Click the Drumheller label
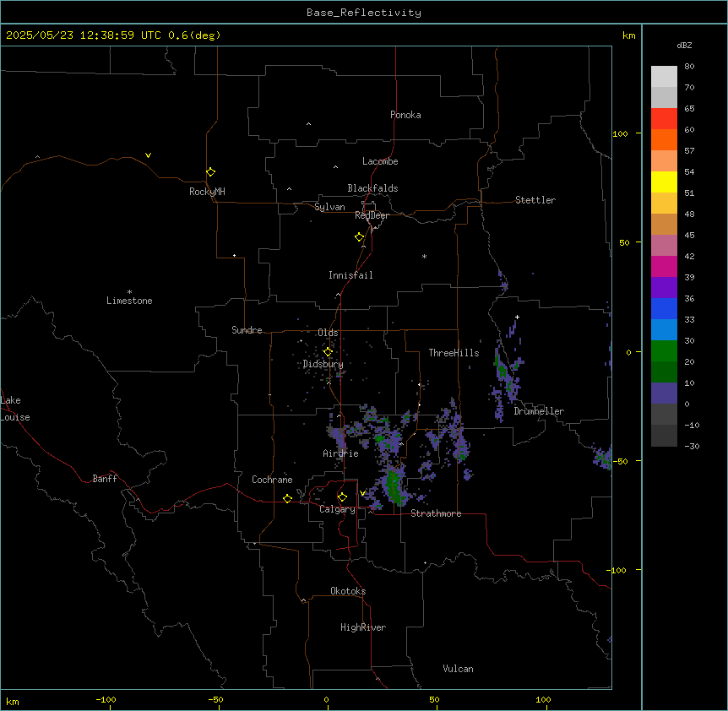The width and height of the screenshot is (728, 711). coord(539,411)
